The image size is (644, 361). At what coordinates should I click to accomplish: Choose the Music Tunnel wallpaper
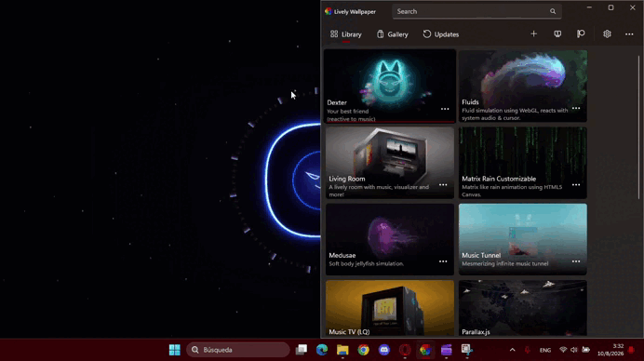click(x=523, y=239)
